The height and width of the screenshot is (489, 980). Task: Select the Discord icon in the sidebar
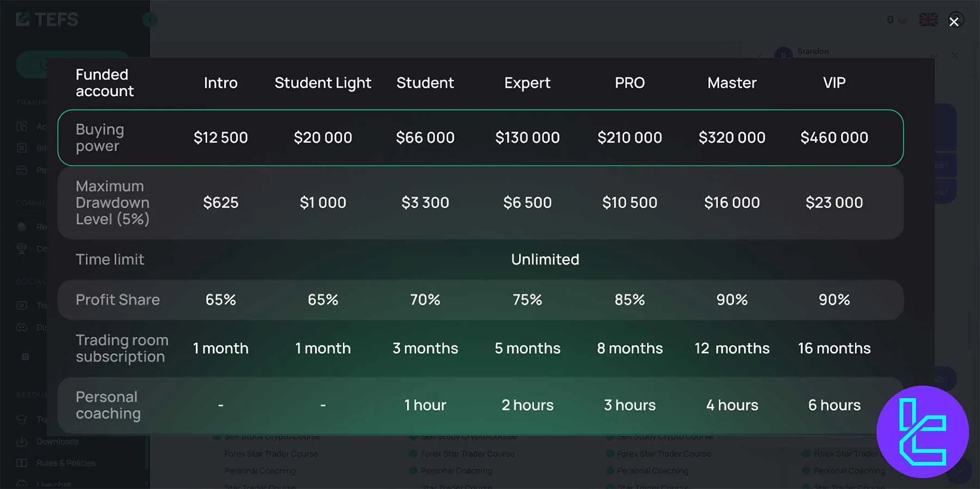coord(21,327)
